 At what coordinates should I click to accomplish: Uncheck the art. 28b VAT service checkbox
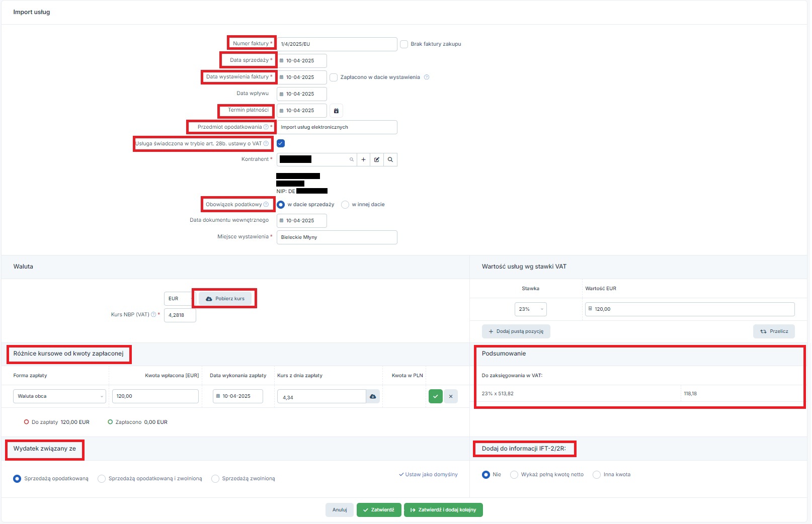(x=281, y=143)
